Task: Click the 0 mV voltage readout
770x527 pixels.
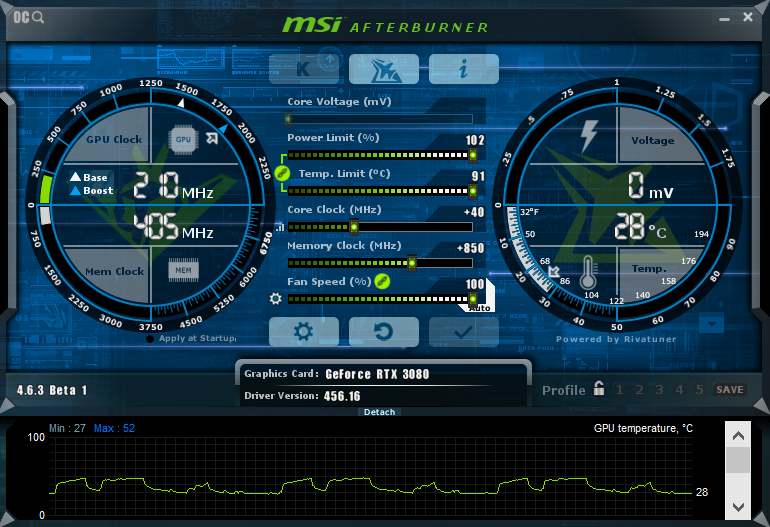Action: 651,186
